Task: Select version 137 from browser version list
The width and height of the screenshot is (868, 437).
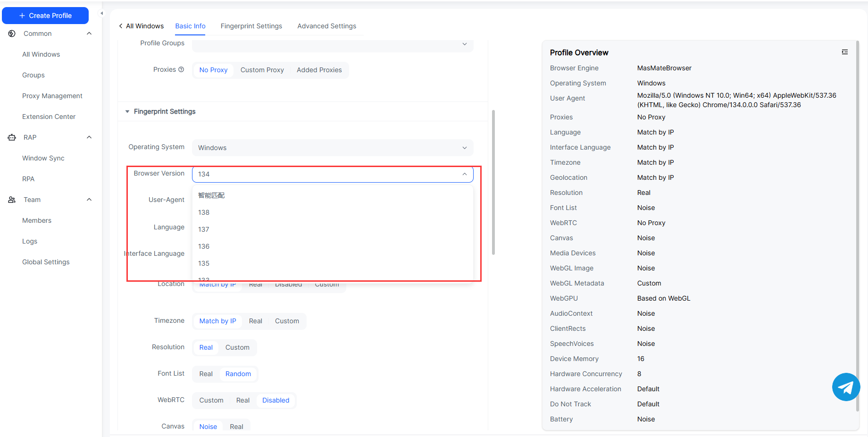Action: click(204, 229)
